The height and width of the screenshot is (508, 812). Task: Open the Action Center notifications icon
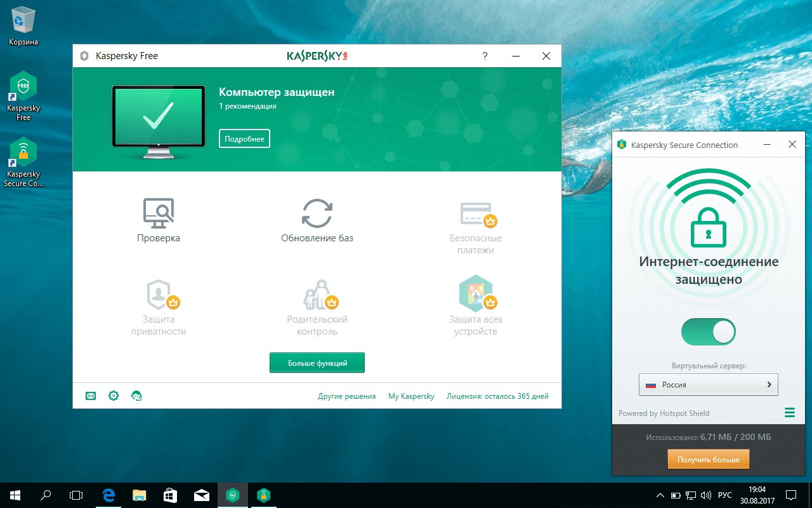click(791, 495)
